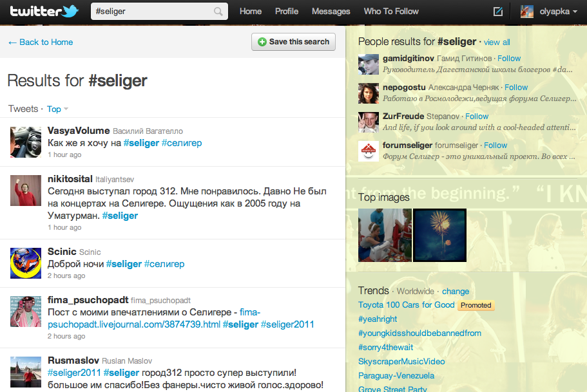Click nepogostu's avatar in People results
The height and width of the screenshot is (392, 587).
pos(369,93)
